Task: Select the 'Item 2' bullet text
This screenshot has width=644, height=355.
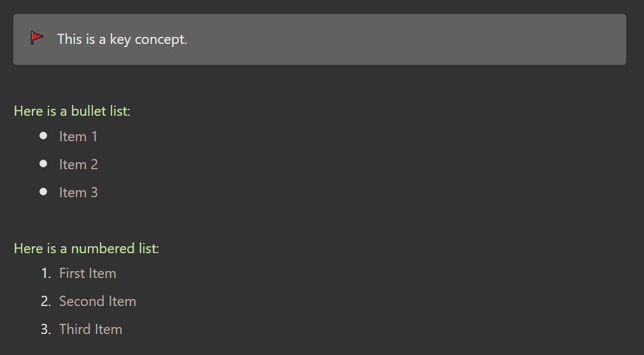Action: pos(78,164)
